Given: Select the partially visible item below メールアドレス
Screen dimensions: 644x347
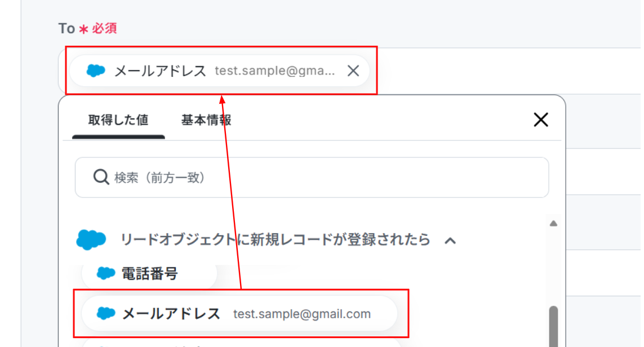Looking at the screenshot, I should [242, 341].
